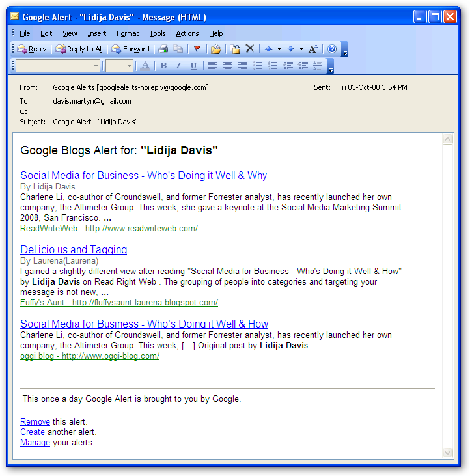The height and width of the screenshot is (476, 470).
Task: Open the Insert menu
Action: point(97,33)
